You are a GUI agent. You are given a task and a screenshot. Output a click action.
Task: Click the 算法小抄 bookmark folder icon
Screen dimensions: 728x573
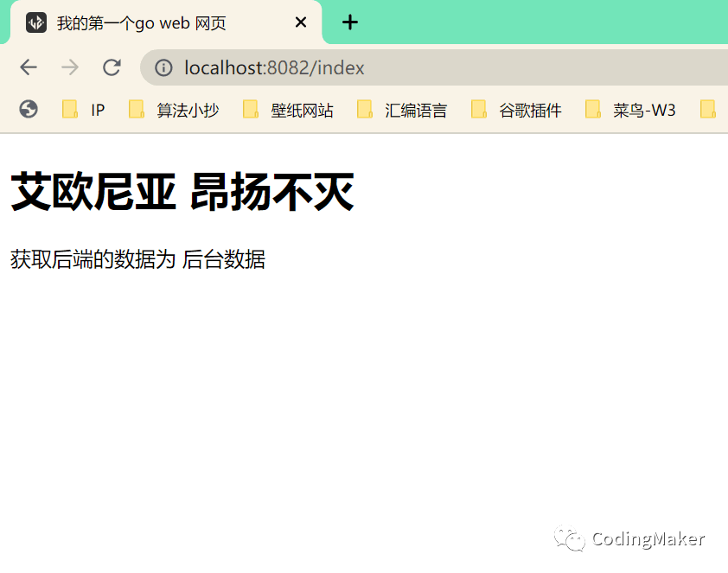coord(137,110)
